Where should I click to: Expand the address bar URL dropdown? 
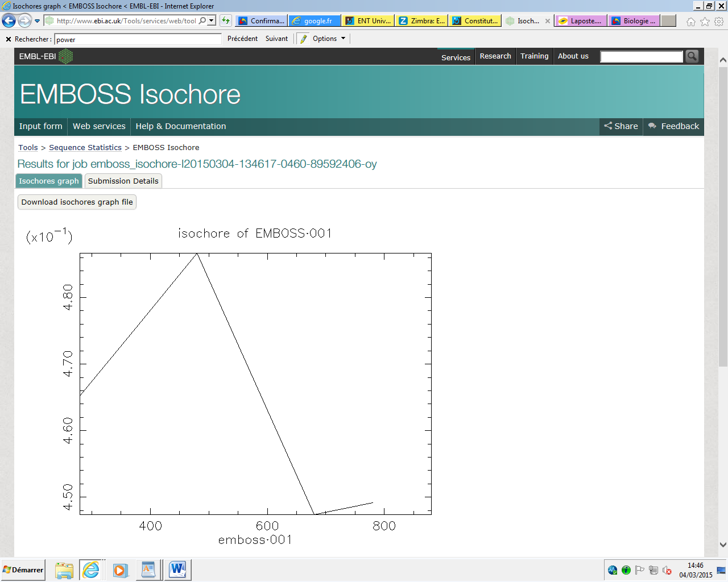212,21
